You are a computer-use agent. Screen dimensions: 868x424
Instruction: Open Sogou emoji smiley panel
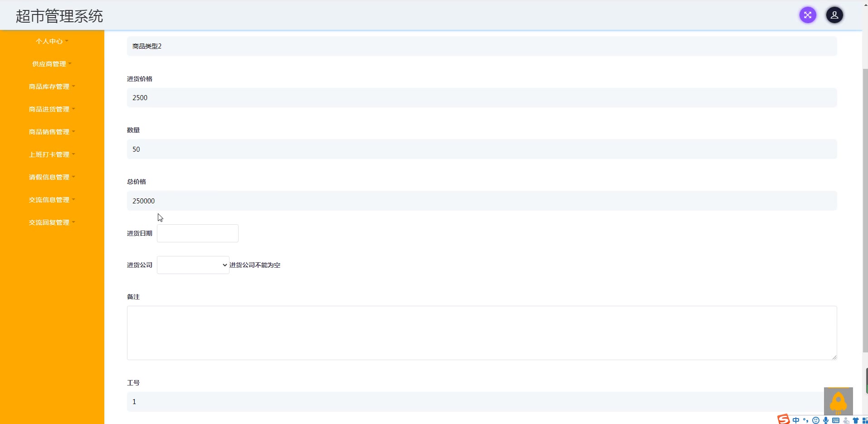pyautogui.click(x=816, y=420)
